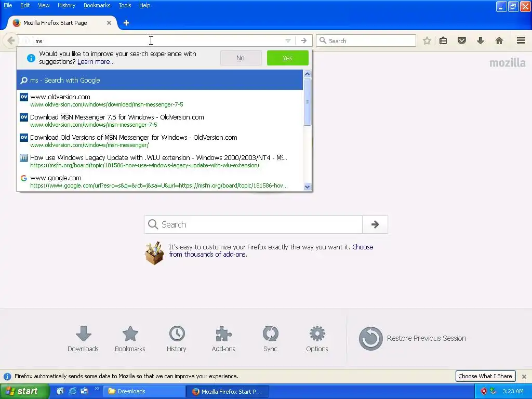Click the suggestions list scroll-up arrow

tap(308, 74)
